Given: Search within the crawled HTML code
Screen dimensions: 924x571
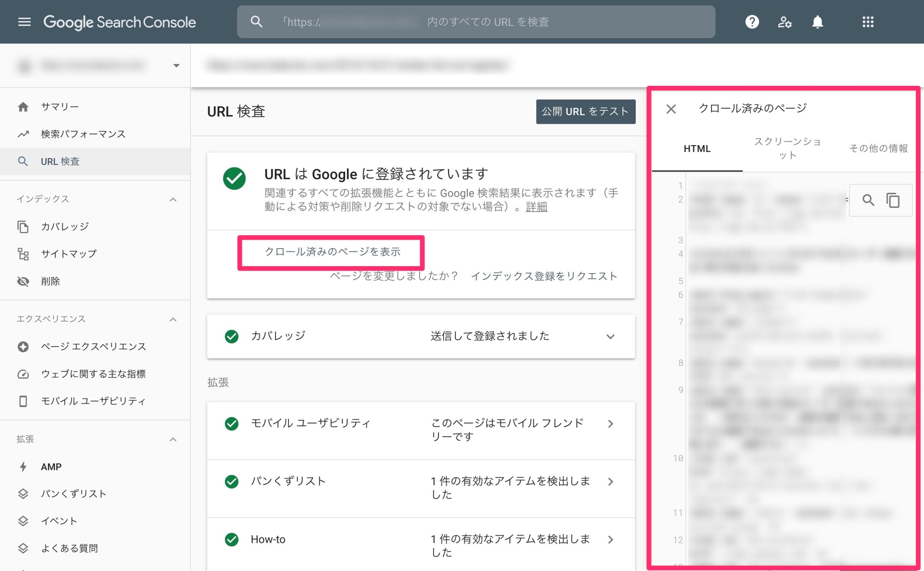Looking at the screenshot, I should click(868, 200).
